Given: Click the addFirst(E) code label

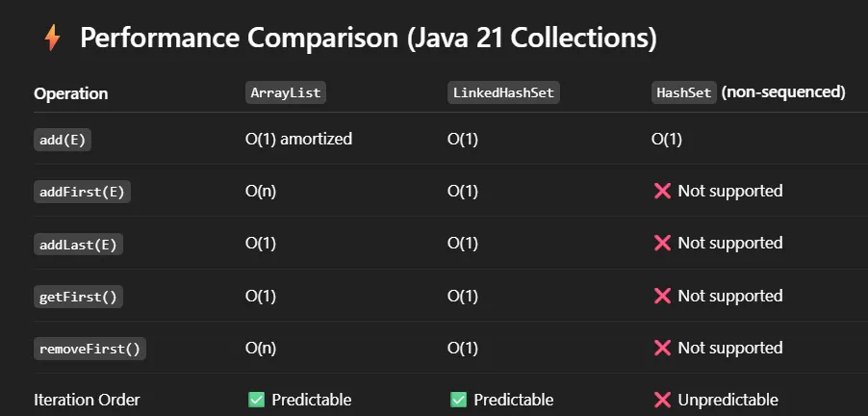Looking at the screenshot, I should coord(82,192).
